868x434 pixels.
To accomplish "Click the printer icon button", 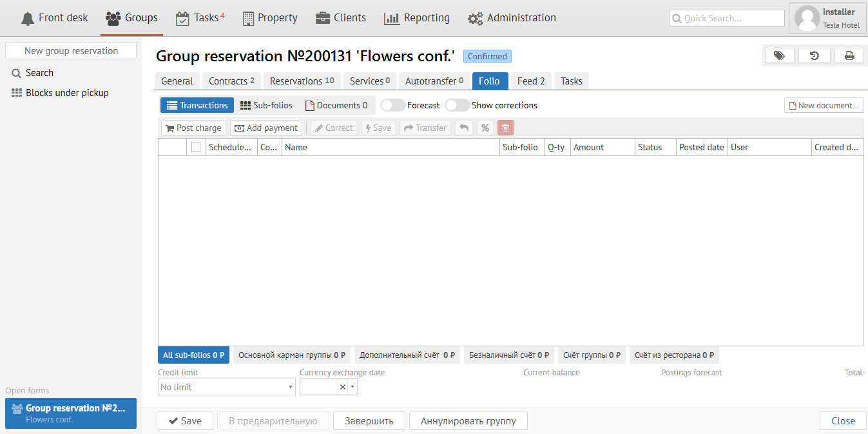I will point(849,56).
